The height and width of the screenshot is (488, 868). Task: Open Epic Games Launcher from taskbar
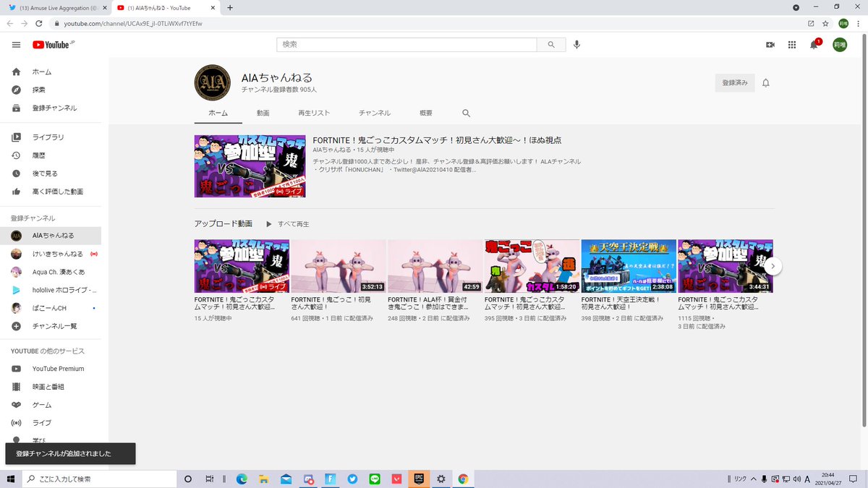click(418, 479)
